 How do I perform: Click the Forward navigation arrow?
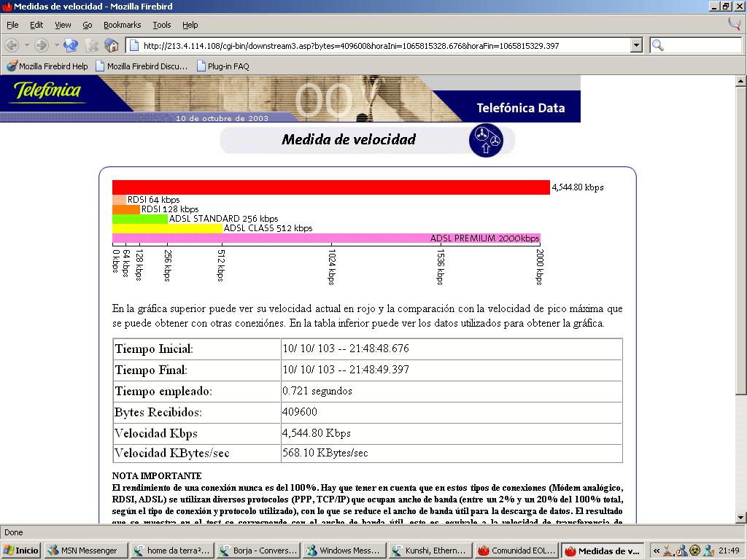click(42, 46)
